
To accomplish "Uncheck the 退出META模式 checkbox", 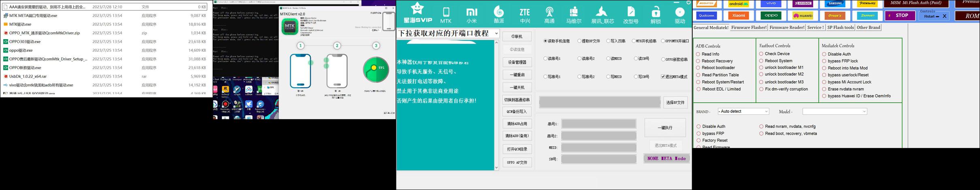I will [663, 76].
